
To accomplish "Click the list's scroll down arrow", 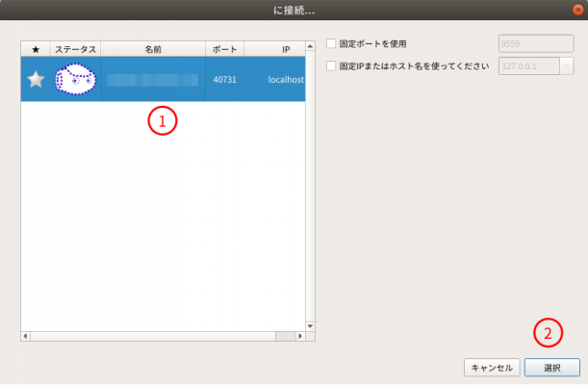I will (310, 326).
